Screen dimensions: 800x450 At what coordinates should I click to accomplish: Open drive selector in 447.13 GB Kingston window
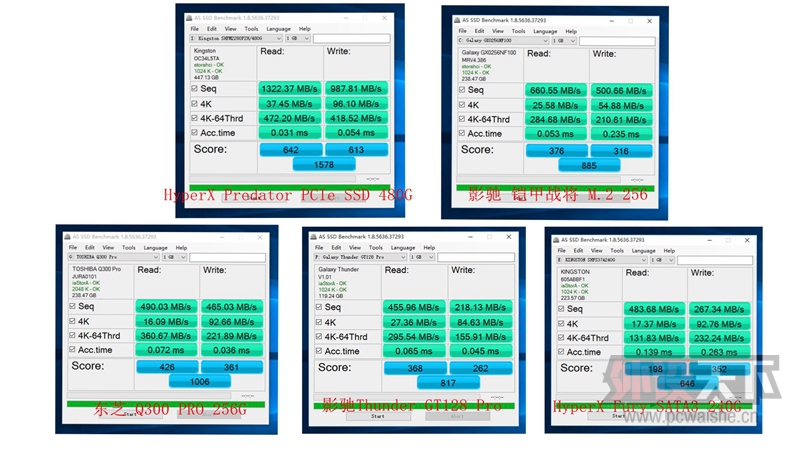click(236, 38)
